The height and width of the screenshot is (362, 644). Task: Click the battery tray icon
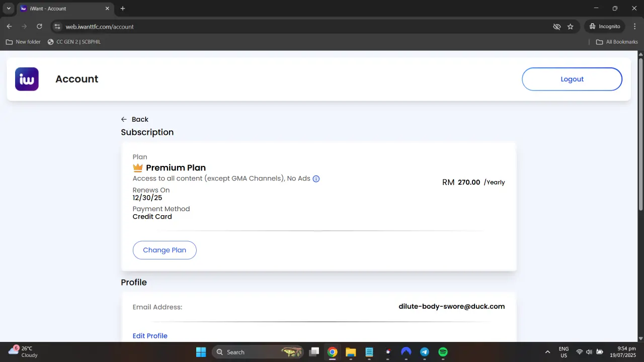click(x=600, y=352)
